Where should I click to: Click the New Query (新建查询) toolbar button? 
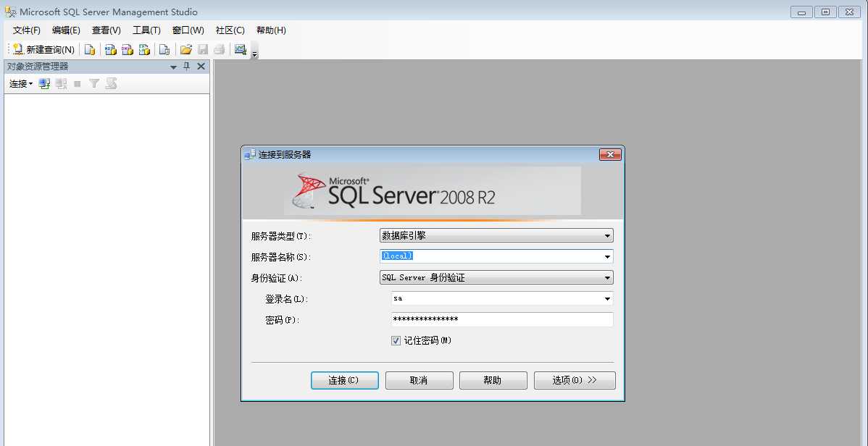click(43, 50)
